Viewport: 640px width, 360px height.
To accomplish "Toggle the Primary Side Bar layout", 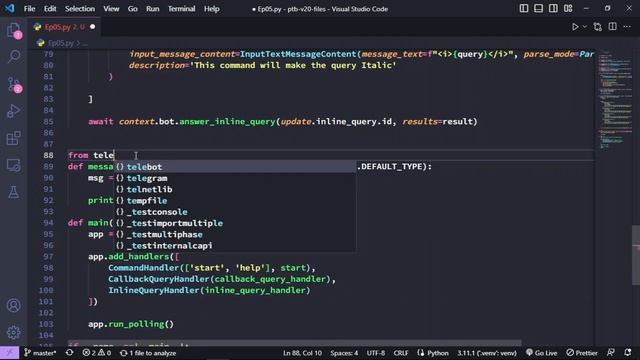I will (x=524, y=9).
